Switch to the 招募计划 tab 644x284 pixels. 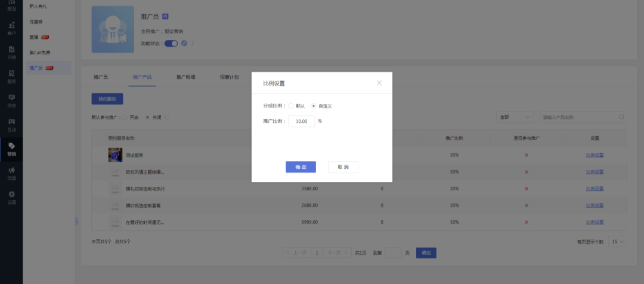pyautogui.click(x=229, y=77)
